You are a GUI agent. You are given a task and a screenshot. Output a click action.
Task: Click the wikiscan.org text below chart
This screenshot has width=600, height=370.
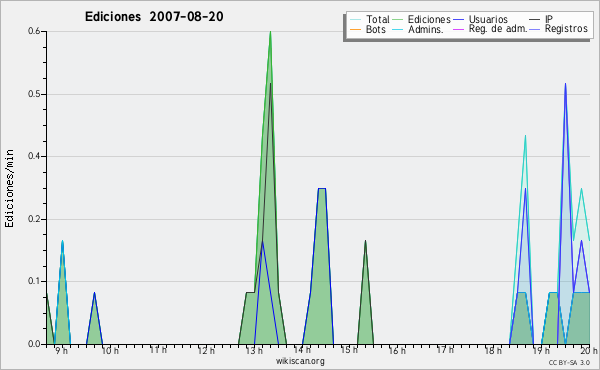click(300, 361)
